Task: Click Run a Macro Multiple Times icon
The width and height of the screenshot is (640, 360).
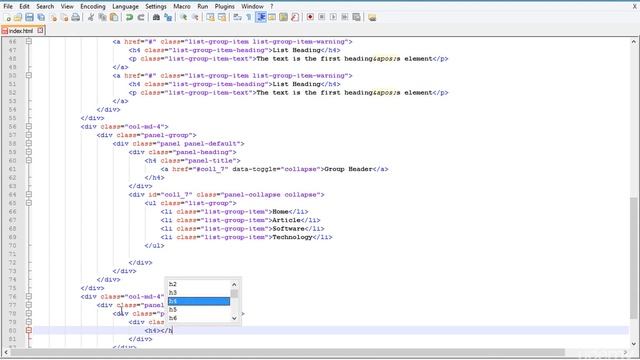Action: [345, 18]
